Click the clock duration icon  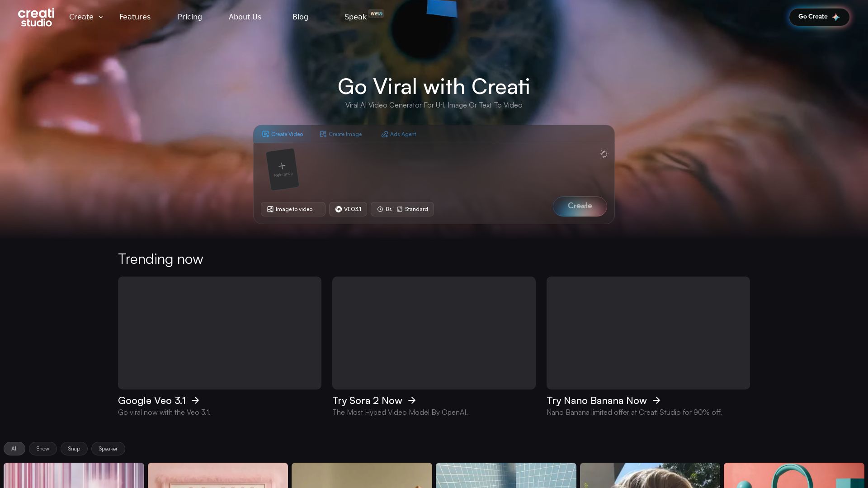(380, 209)
